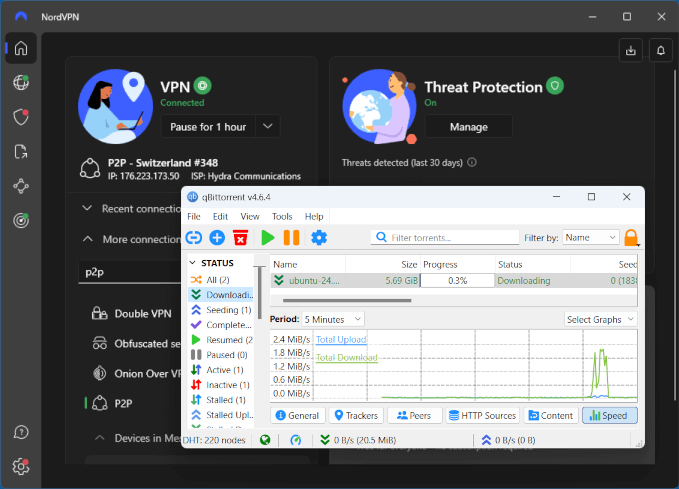Switch to the Peers tab
This screenshot has width=679, height=489.
[x=414, y=415]
